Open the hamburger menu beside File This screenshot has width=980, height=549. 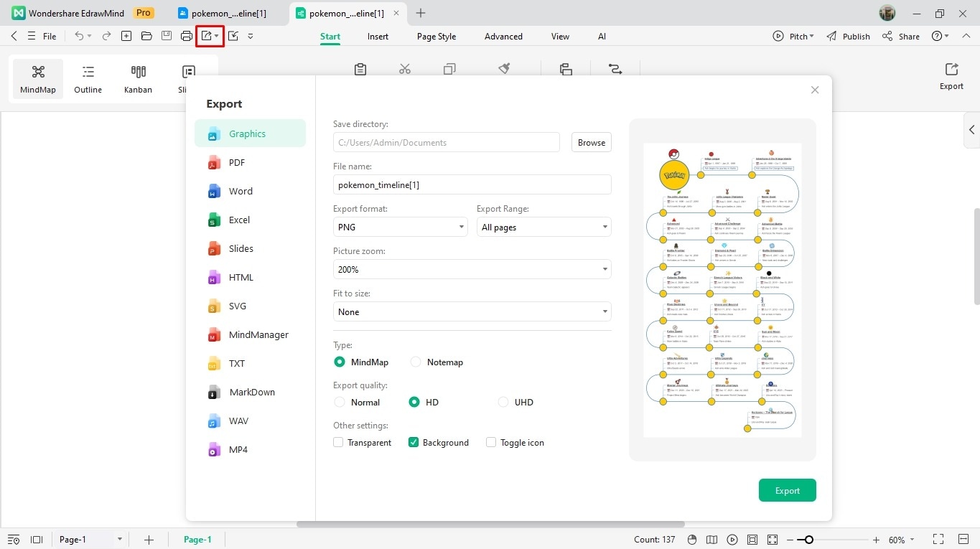click(x=32, y=36)
